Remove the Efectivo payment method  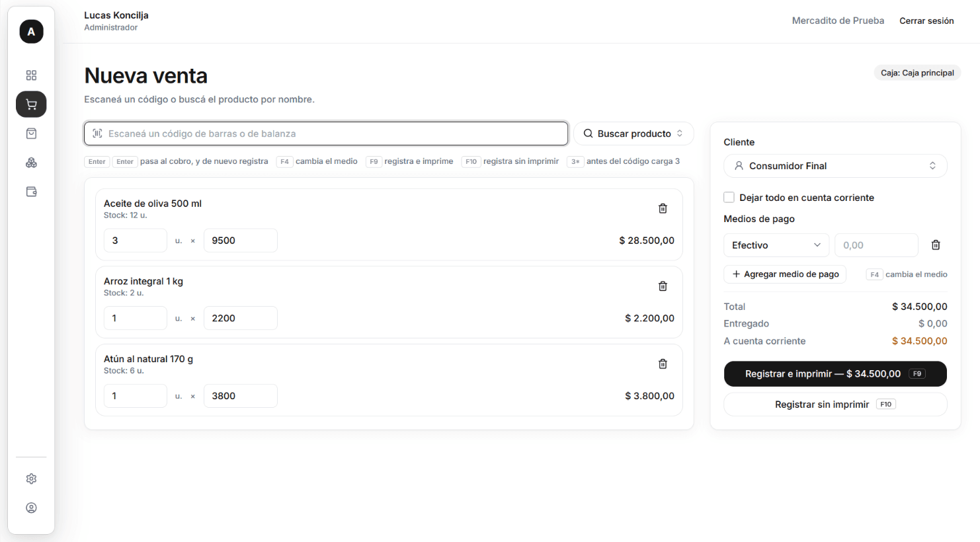[936, 245]
